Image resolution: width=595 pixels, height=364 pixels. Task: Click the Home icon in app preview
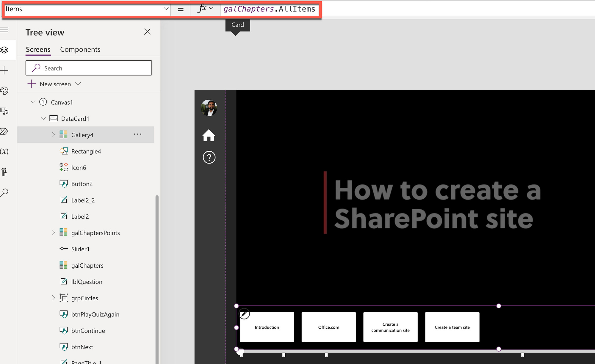[x=209, y=135]
